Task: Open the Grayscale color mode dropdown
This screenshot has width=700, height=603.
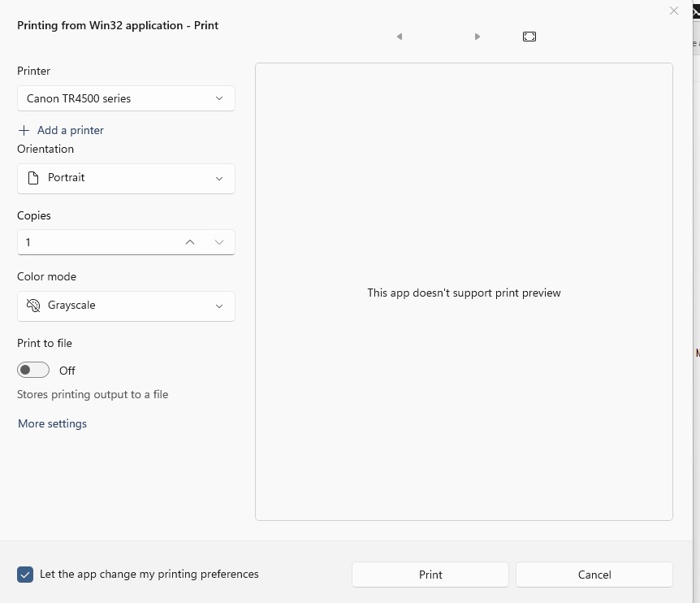Action: (126, 306)
